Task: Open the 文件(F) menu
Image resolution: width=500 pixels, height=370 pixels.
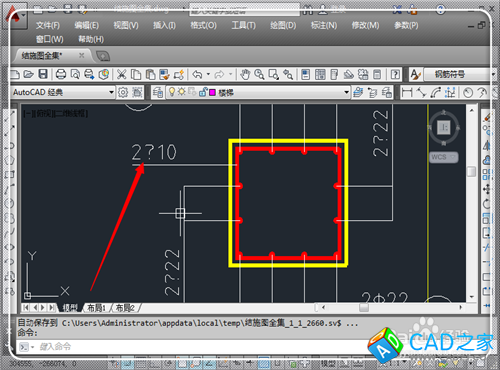Action: (x=48, y=25)
